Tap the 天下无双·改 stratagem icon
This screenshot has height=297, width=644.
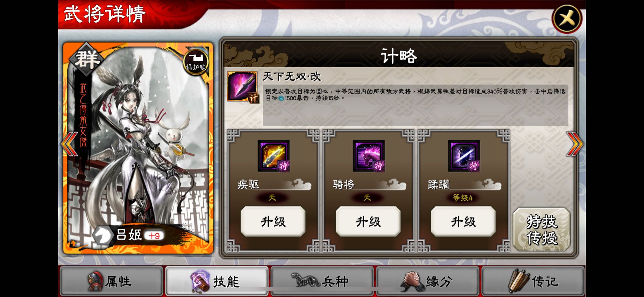(x=242, y=87)
